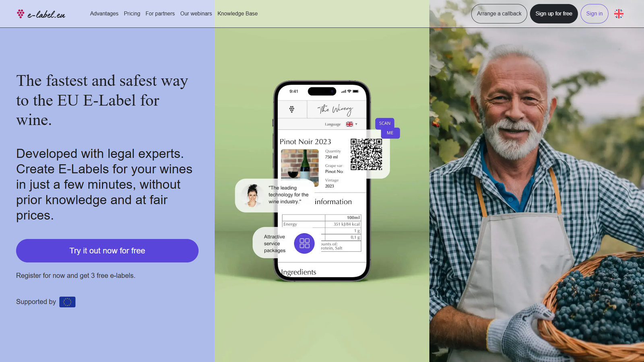
Task: Go to For partners
Action: click(160, 14)
